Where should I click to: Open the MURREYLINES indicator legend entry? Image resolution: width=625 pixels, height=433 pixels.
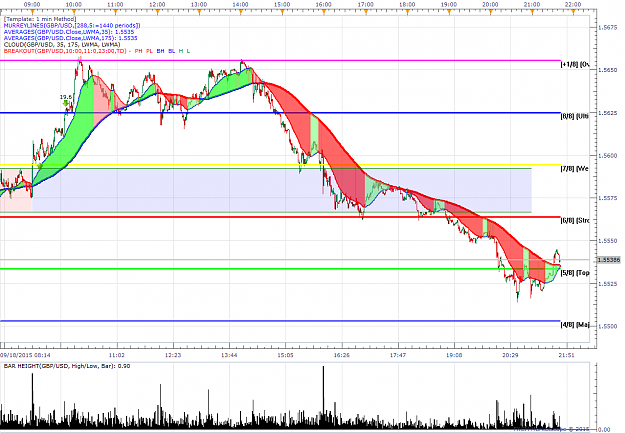(x=72, y=26)
